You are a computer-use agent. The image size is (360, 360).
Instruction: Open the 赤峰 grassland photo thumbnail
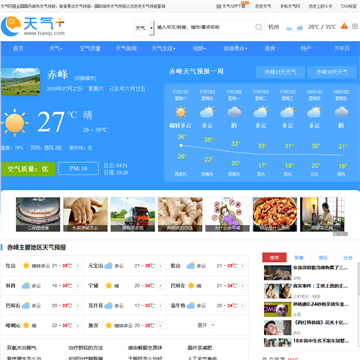[20, 82]
